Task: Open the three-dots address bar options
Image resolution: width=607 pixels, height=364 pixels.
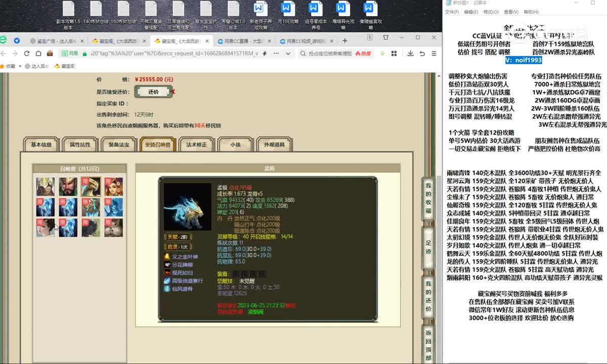Action: pos(275,53)
